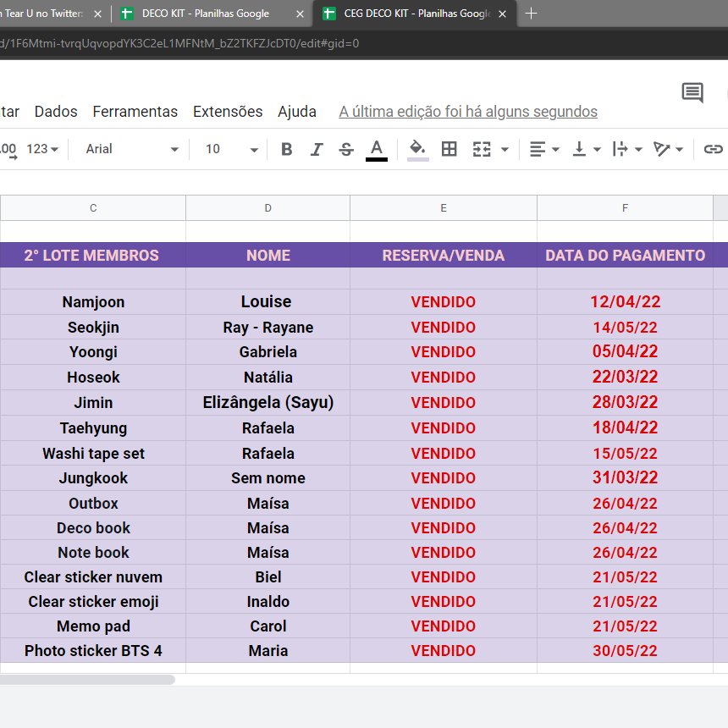Select the Washi tape set cell

click(93, 453)
